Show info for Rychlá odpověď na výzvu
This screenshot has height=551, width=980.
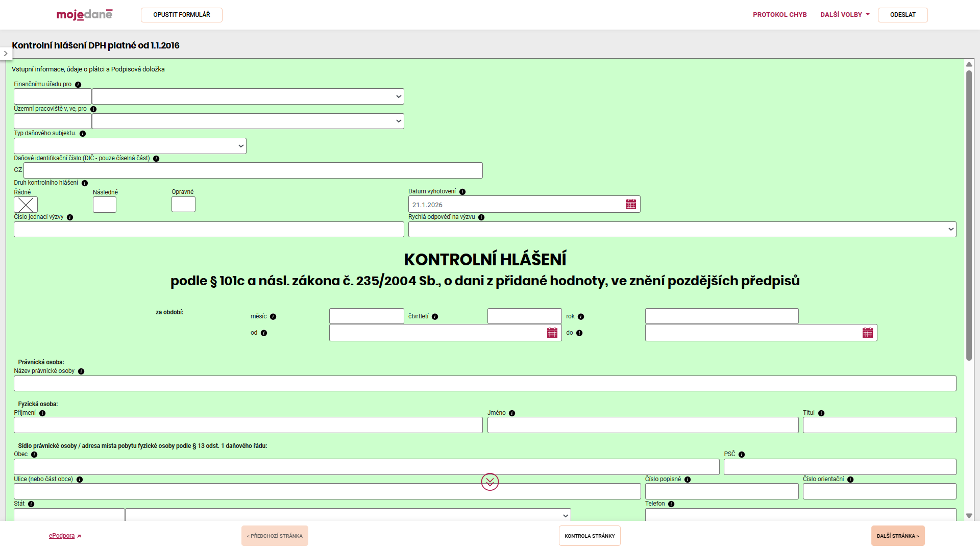coord(481,217)
